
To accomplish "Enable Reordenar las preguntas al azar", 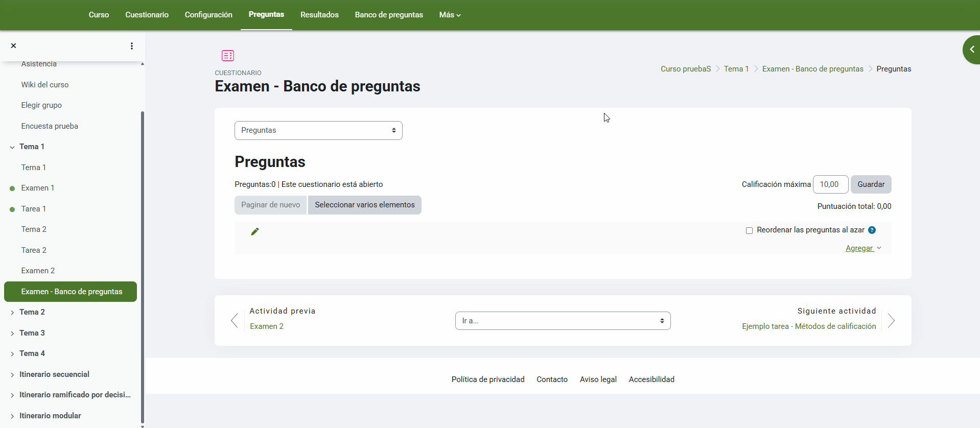I will tap(749, 231).
